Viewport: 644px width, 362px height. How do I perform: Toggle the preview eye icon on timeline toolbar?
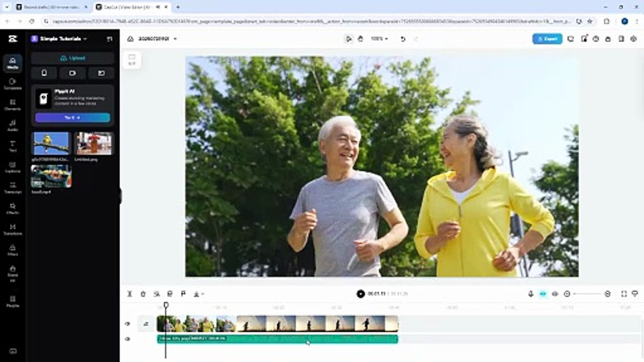(555, 294)
